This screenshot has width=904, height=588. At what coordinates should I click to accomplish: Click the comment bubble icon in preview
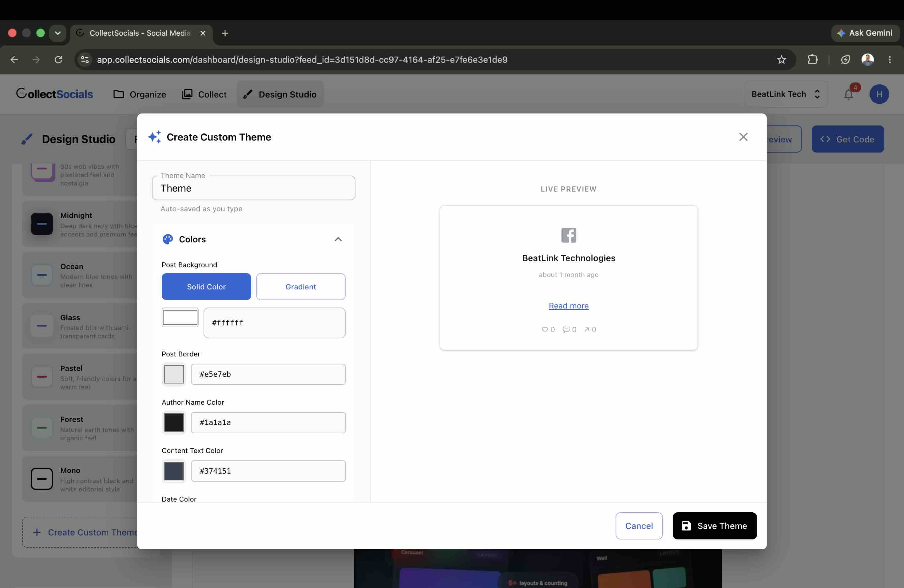(566, 330)
